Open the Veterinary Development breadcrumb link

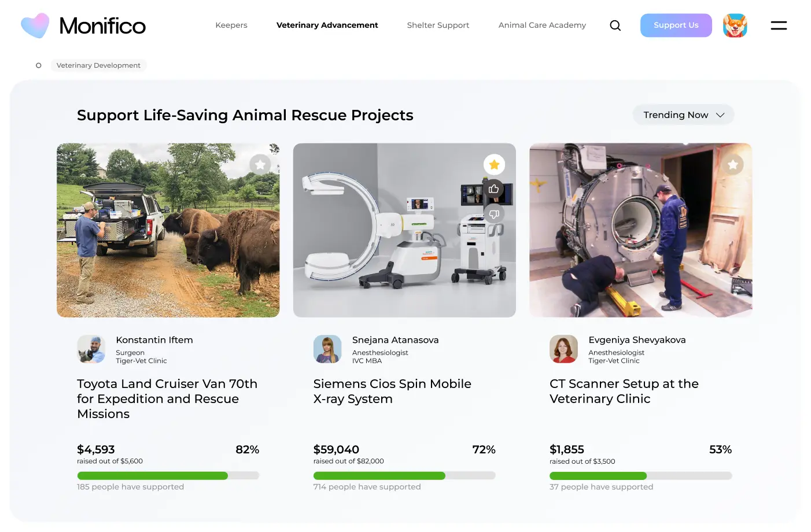click(98, 65)
